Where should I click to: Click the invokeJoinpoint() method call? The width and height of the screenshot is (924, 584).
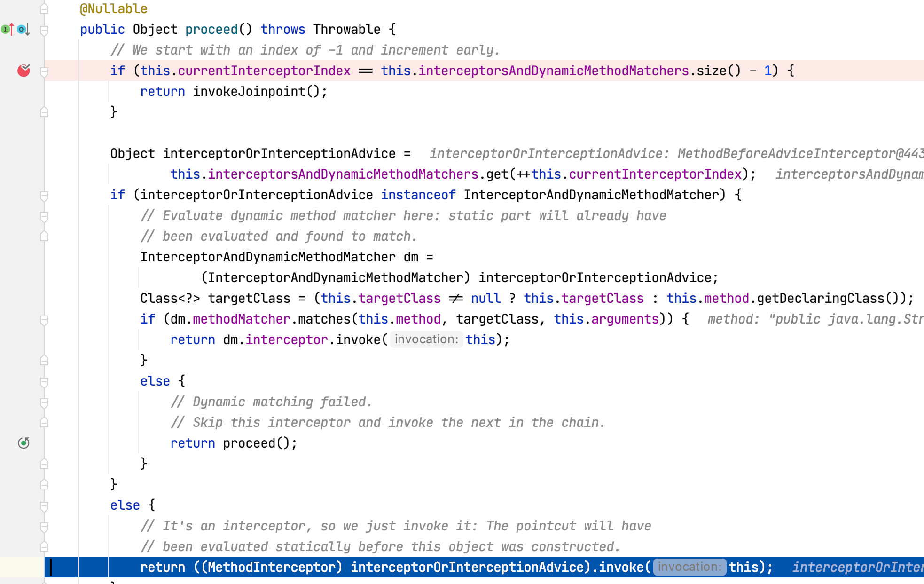(x=249, y=91)
